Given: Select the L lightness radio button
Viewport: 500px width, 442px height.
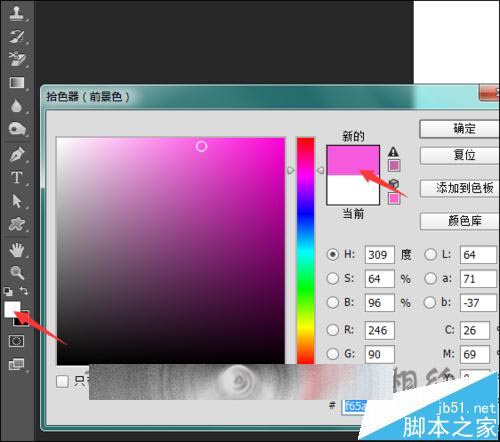Looking at the screenshot, I should (430, 254).
